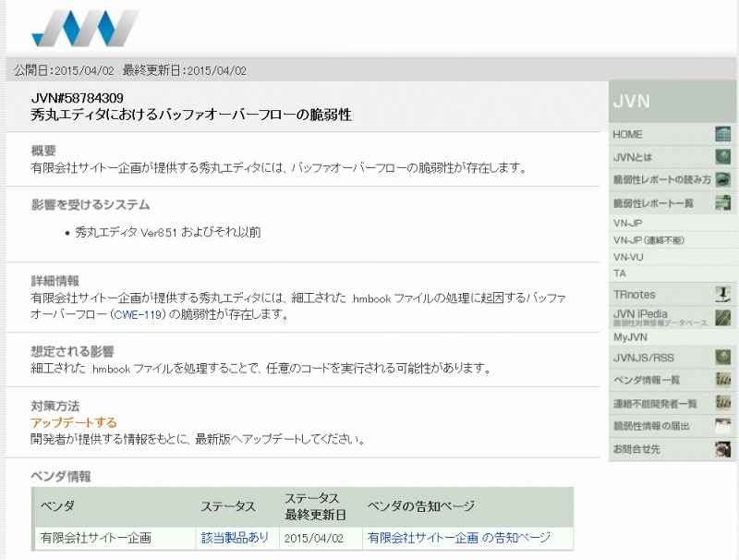This screenshot has width=739, height=560.
Task: Open JVNJS/RSS from the sidebar
Action: pos(672,358)
